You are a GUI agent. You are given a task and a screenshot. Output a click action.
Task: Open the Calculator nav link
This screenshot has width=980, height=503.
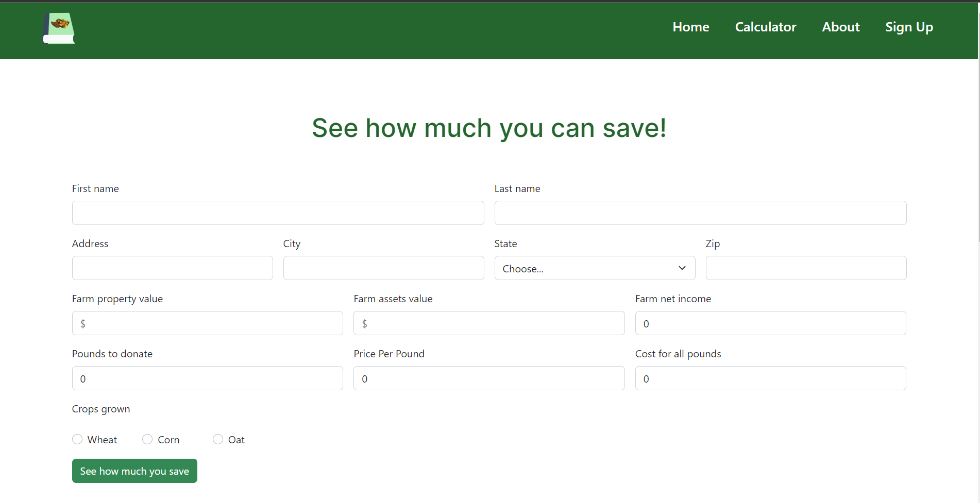766,27
